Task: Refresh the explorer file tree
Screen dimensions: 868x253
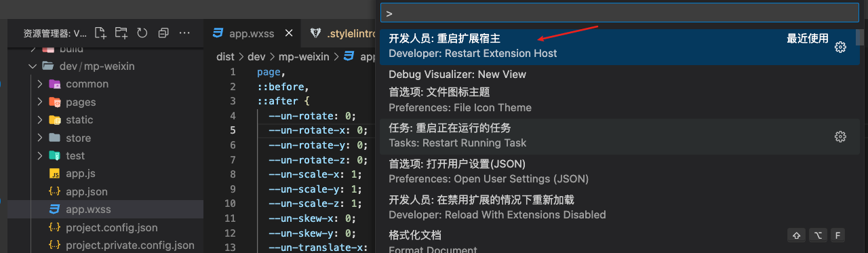Action: [x=142, y=33]
